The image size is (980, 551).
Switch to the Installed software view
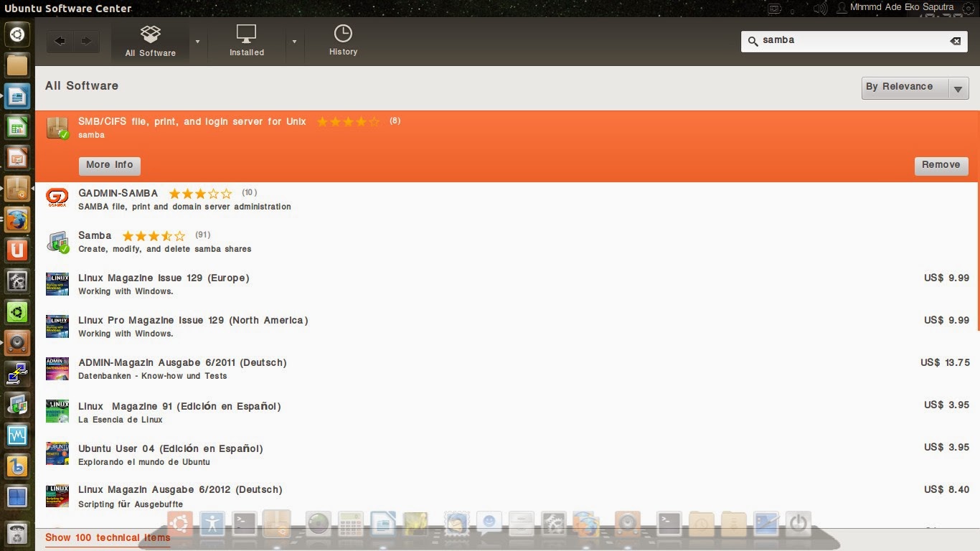[247, 42]
